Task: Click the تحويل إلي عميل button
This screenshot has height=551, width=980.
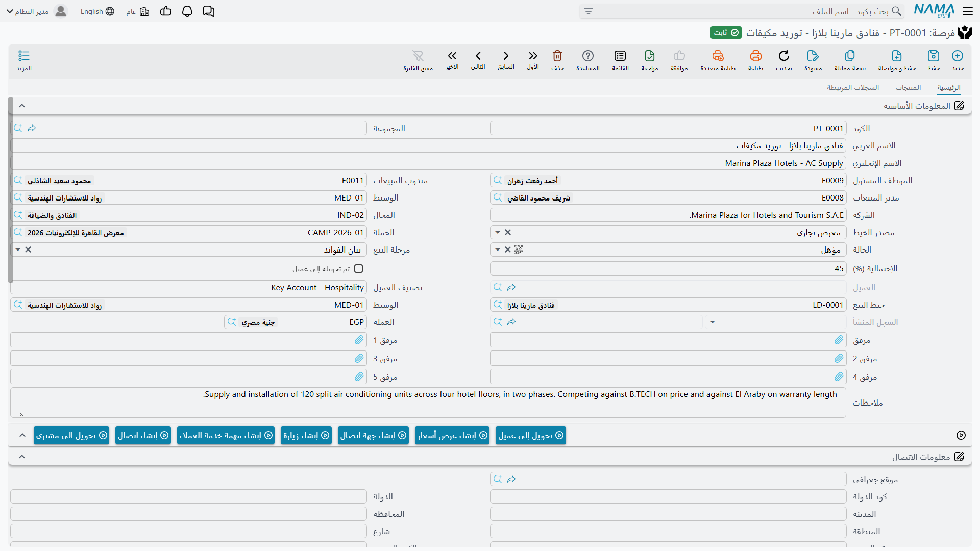Action: [x=531, y=435]
